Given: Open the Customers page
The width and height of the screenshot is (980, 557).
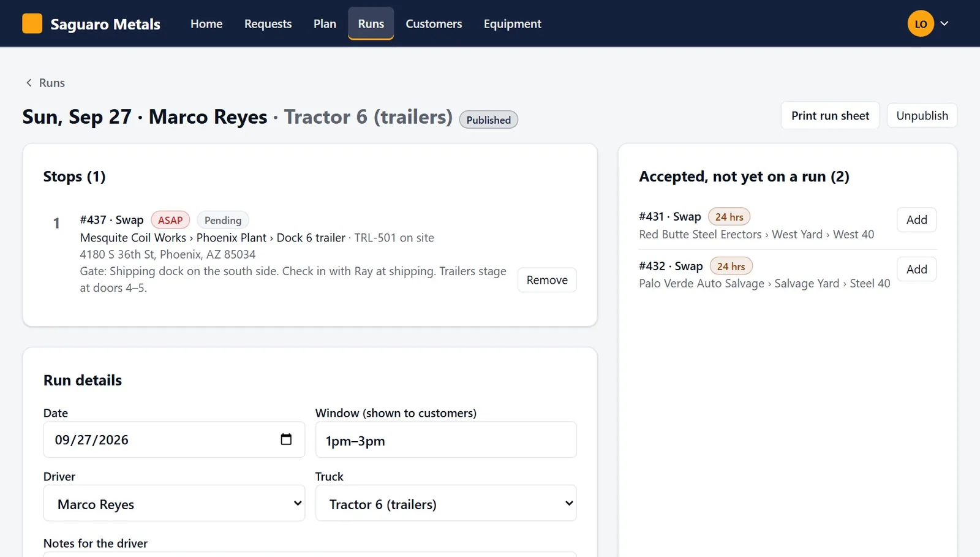Looking at the screenshot, I should pos(434,24).
